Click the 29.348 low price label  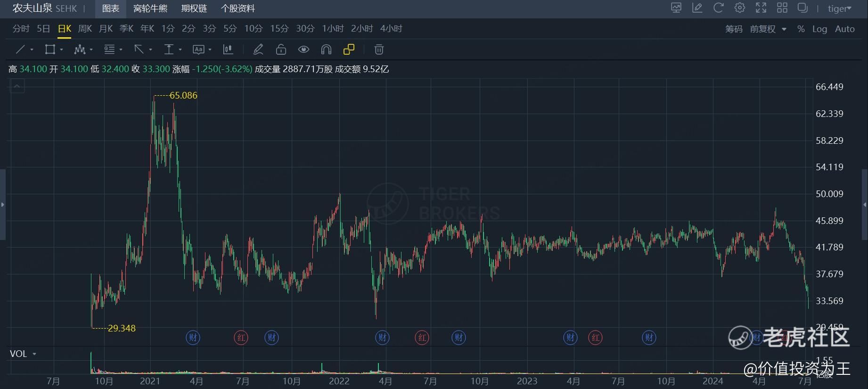tap(122, 328)
